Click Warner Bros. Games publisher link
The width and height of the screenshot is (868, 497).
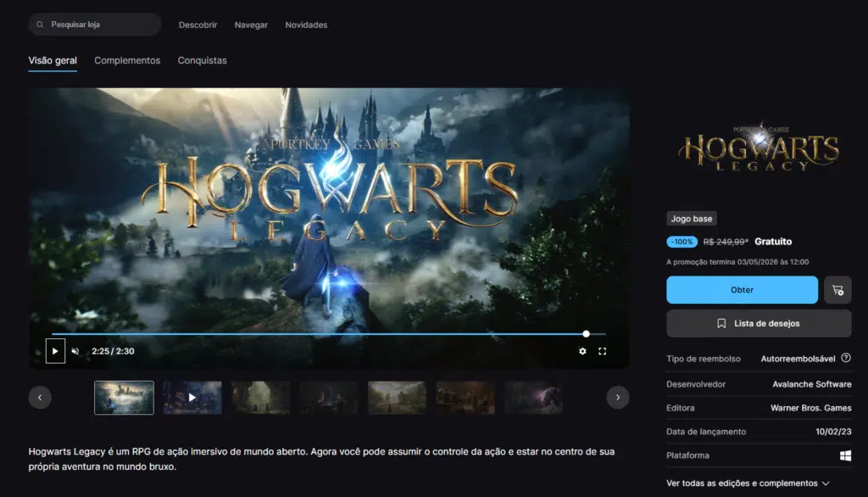click(811, 408)
